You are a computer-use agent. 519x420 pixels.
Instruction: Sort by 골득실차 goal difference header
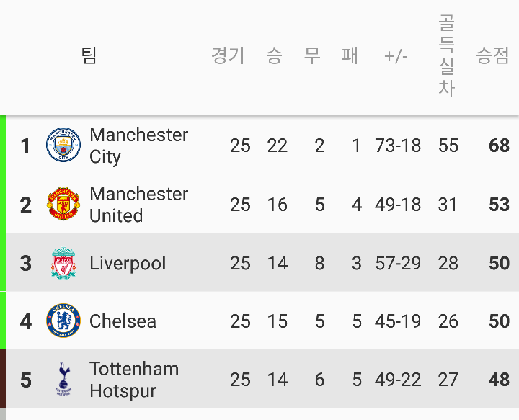pos(446,55)
